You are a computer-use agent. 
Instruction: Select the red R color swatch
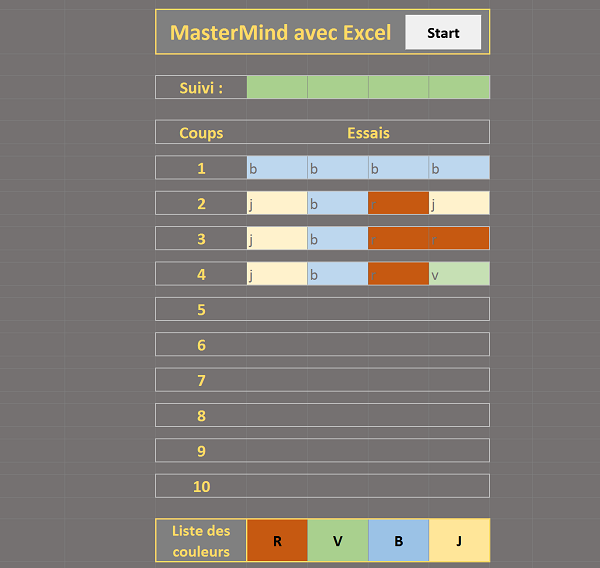coord(277,540)
